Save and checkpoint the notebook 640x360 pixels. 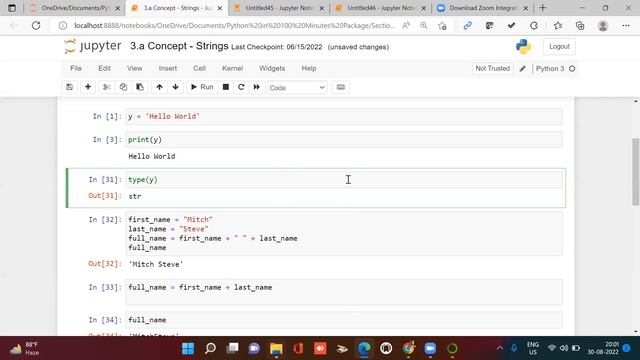click(x=69, y=87)
